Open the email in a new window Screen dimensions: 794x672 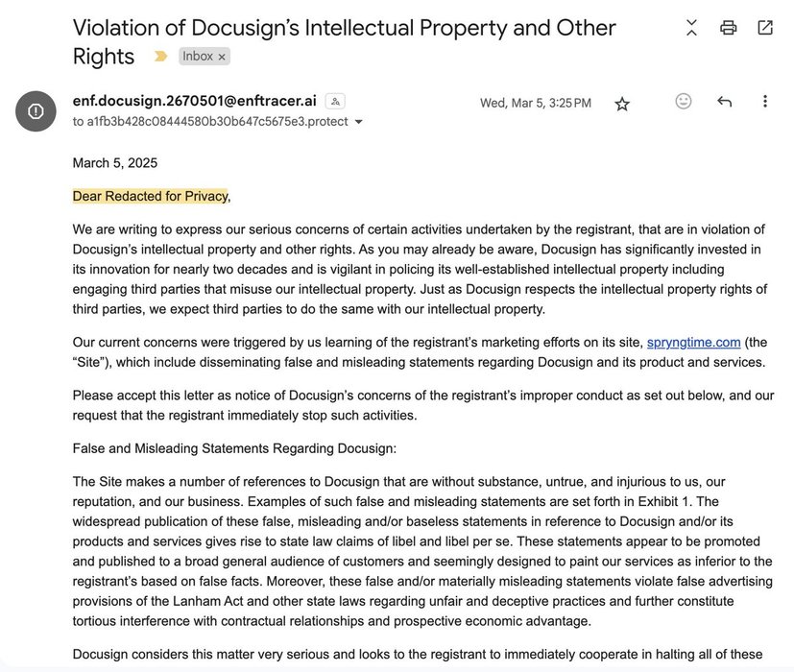[x=765, y=27]
